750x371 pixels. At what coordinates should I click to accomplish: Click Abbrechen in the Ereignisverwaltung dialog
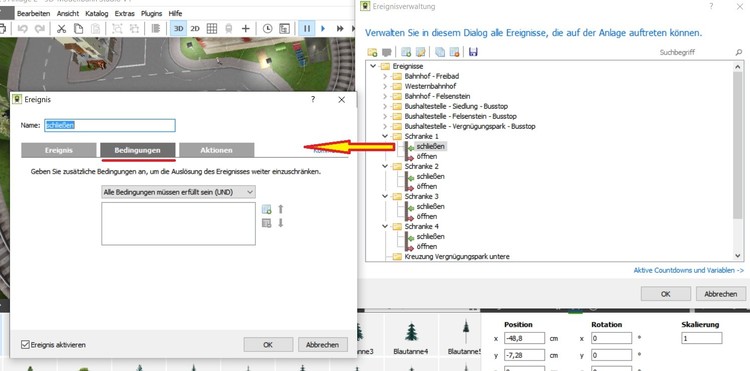[x=720, y=294]
